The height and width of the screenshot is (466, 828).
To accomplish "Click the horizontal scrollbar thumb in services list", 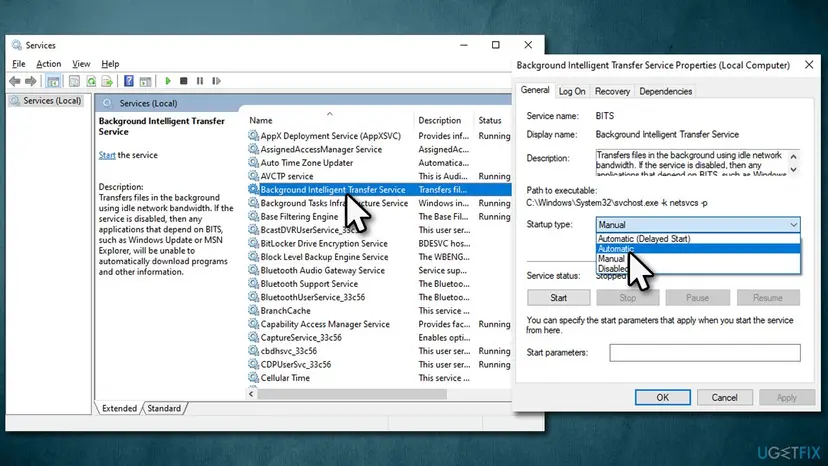I will tap(352, 394).
